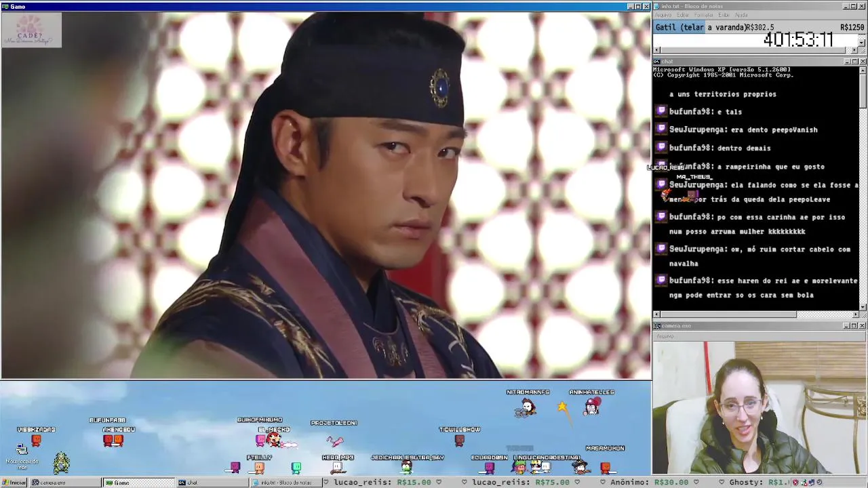Click Notepad vertical scroll down arrow
Screen dimensions: 868x488
pyautogui.click(x=862, y=43)
